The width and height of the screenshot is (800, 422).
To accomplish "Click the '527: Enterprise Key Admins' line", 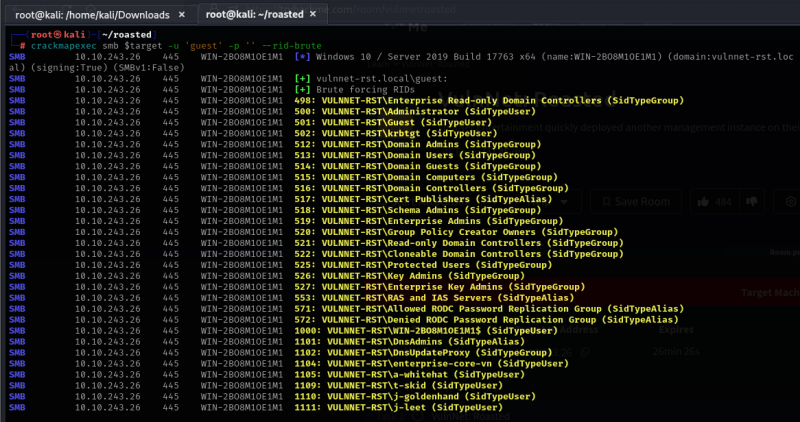I will [439, 287].
